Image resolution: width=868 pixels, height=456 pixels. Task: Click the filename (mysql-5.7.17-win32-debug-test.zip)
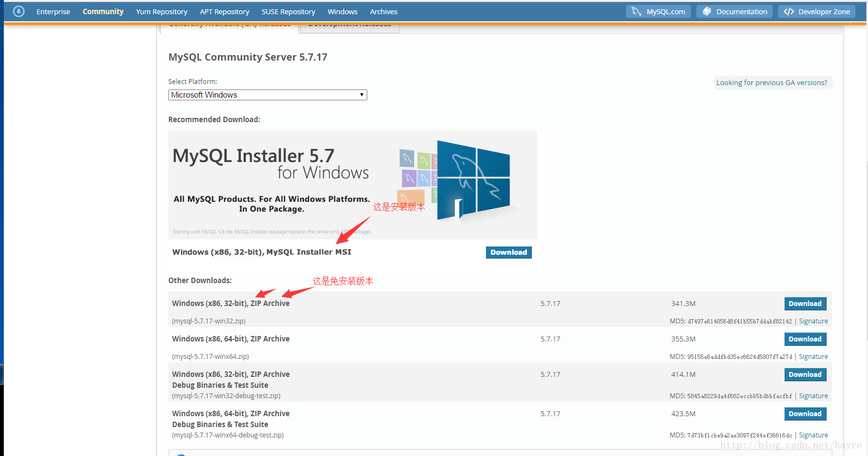(226, 396)
